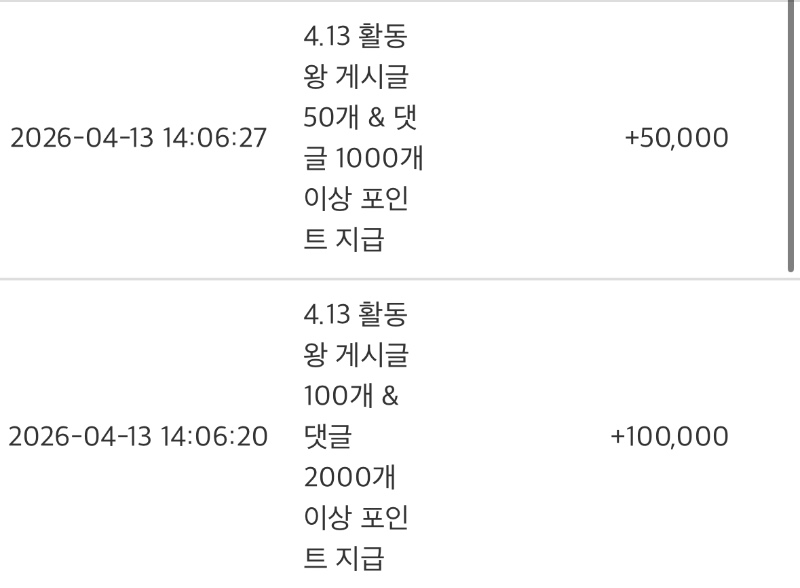800x588 pixels.
Task: Select the +100,000 point amount
Action: click(x=668, y=437)
